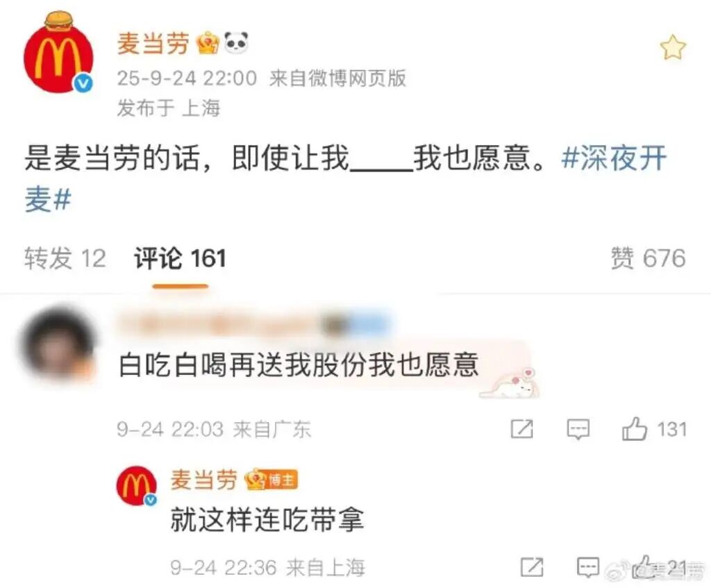
Task: Click the crown membership badge beside 麦当劳
Action: (x=208, y=43)
